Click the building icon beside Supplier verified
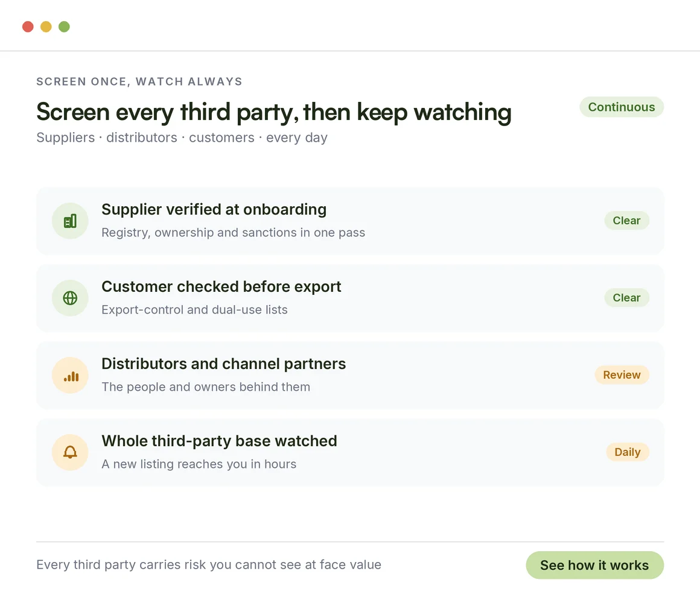 (70, 221)
